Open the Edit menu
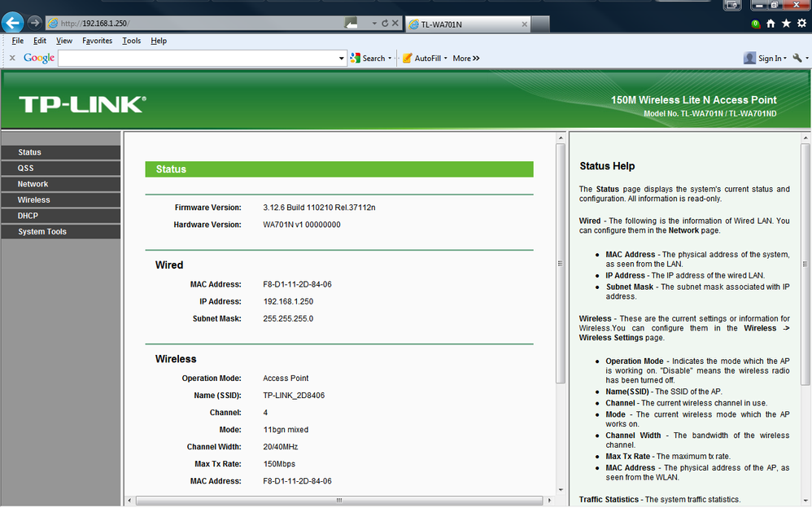This screenshot has height=508, width=812. 40,41
